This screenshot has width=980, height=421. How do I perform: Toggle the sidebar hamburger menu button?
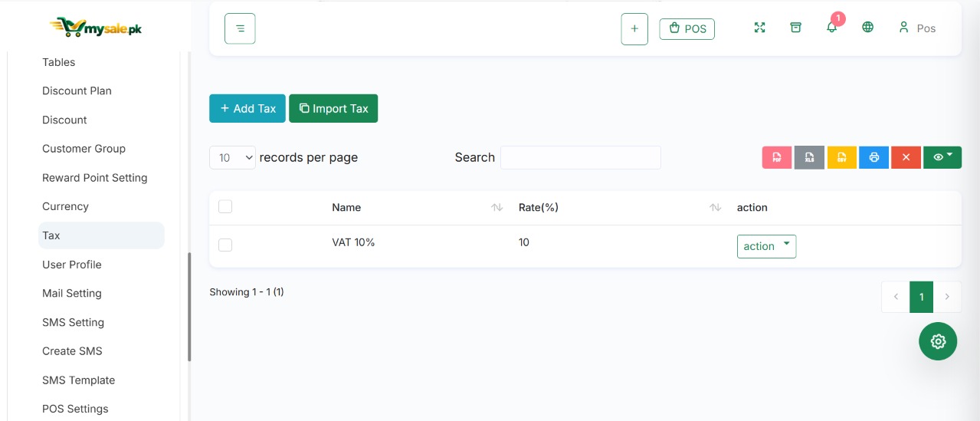click(240, 28)
